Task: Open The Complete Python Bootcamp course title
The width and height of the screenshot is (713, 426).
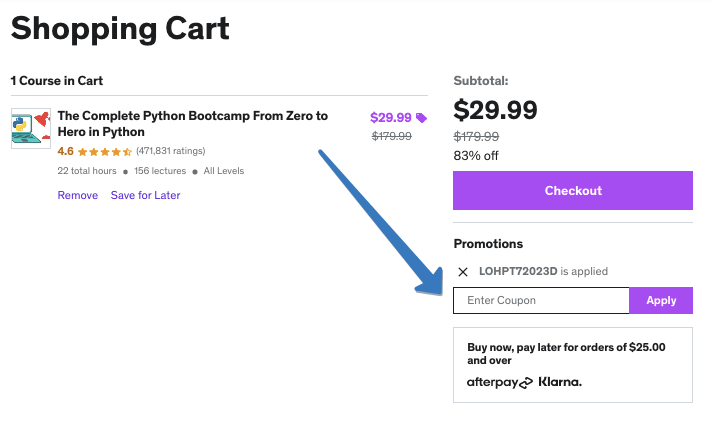Action: [192, 124]
